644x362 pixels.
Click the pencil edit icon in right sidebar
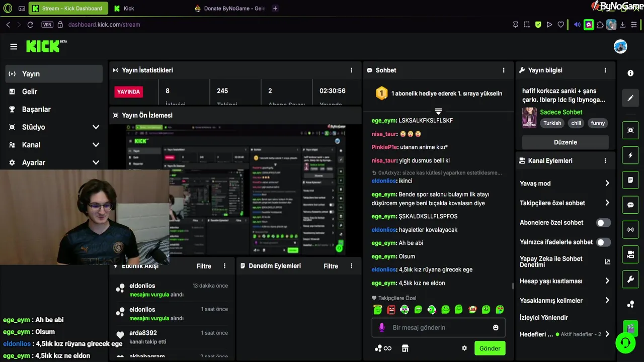click(630, 98)
